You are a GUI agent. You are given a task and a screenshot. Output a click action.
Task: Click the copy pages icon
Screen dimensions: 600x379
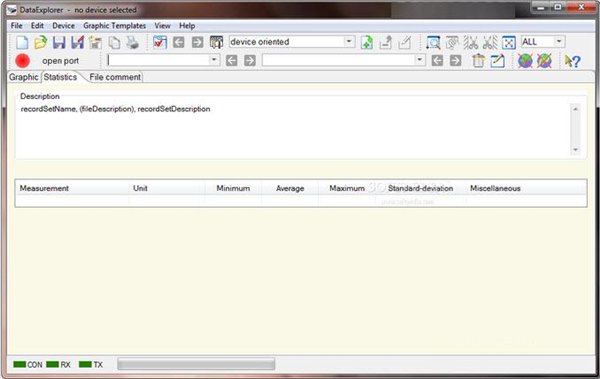pos(114,42)
